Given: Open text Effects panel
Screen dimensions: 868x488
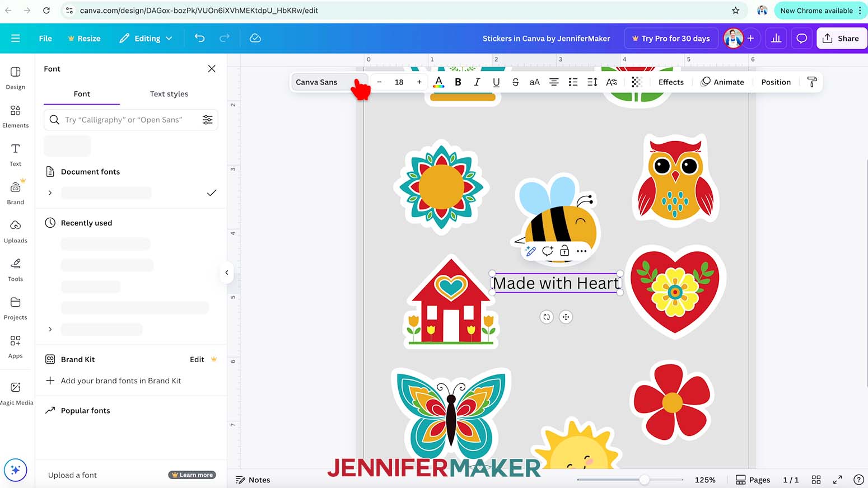Looking at the screenshot, I should 671,82.
